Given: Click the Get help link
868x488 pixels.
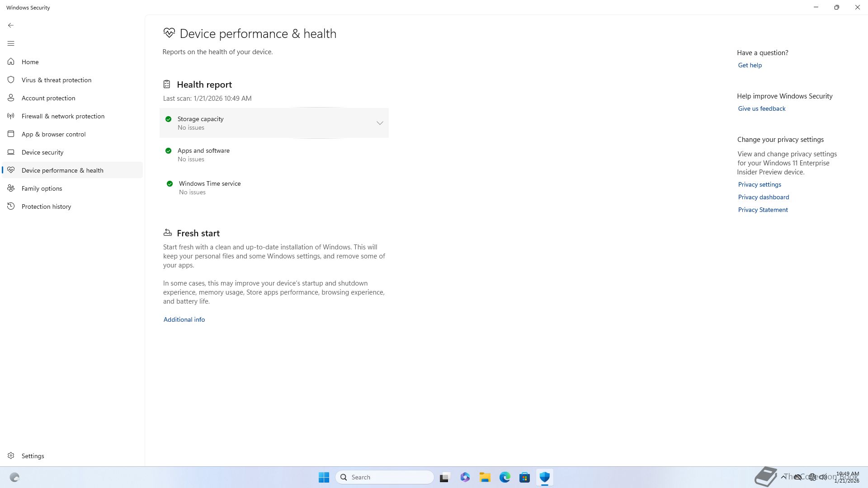Looking at the screenshot, I should [750, 65].
